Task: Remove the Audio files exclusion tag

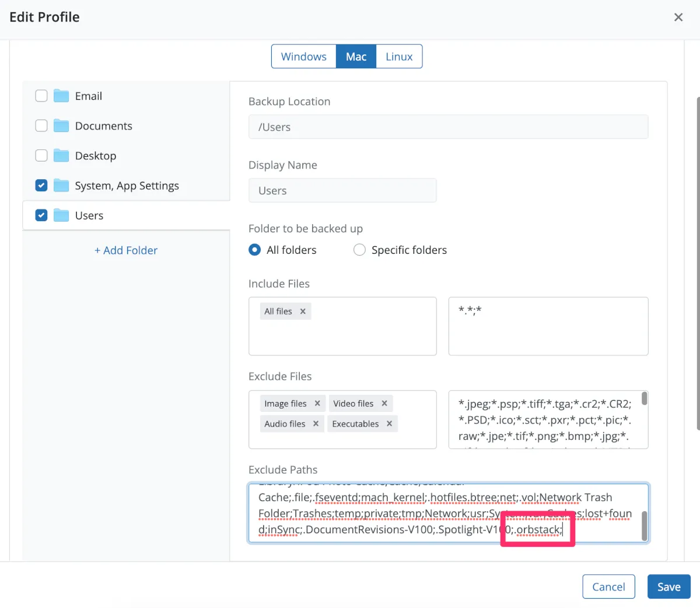Action: [x=316, y=424]
